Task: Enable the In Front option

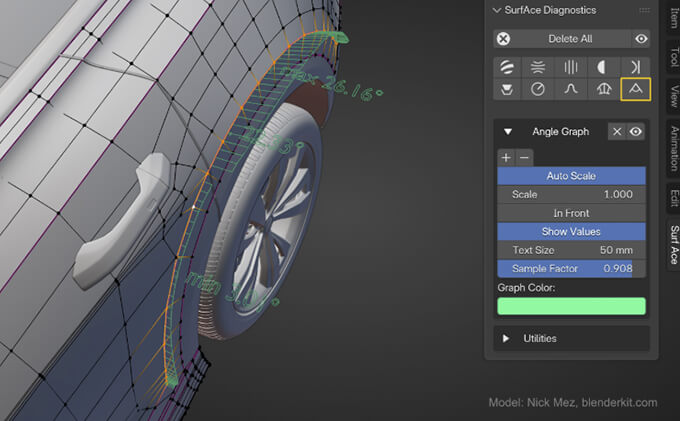Action: coord(571,213)
